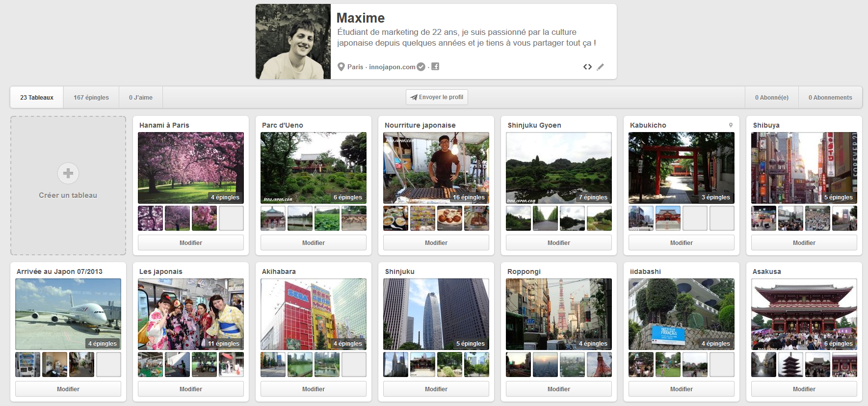
Task: Click the pencil edit profile icon
Action: point(600,67)
